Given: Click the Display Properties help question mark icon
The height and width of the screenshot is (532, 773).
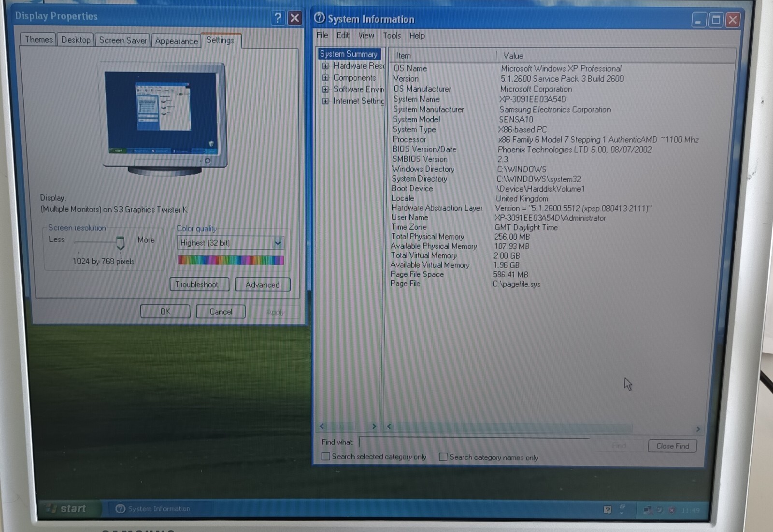Looking at the screenshot, I should (278, 18).
